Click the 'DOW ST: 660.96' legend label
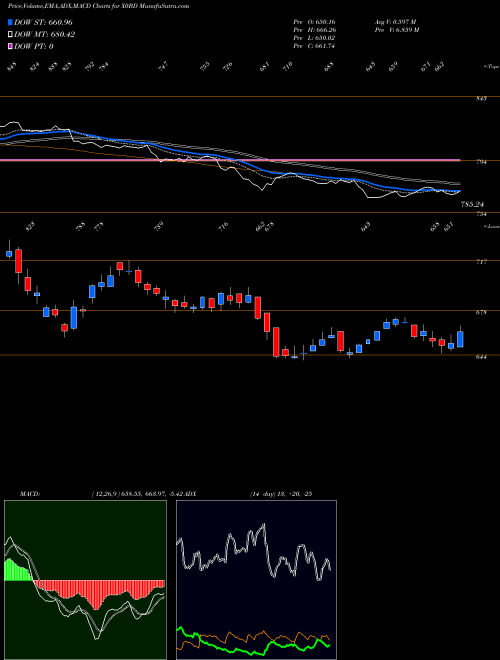Image resolution: width=500 pixels, height=660 pixels. click(x=43, y=22)
